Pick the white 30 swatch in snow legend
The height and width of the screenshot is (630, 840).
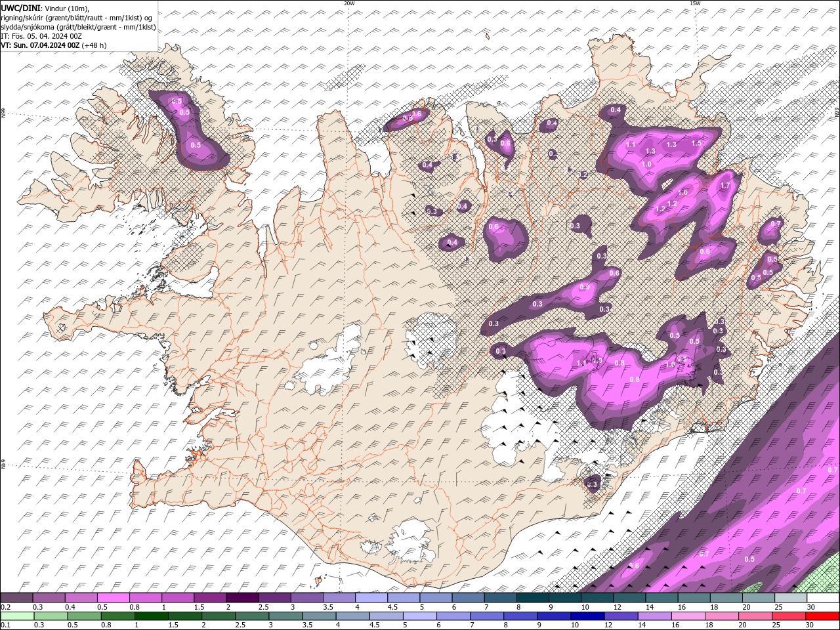coord(822,598)
